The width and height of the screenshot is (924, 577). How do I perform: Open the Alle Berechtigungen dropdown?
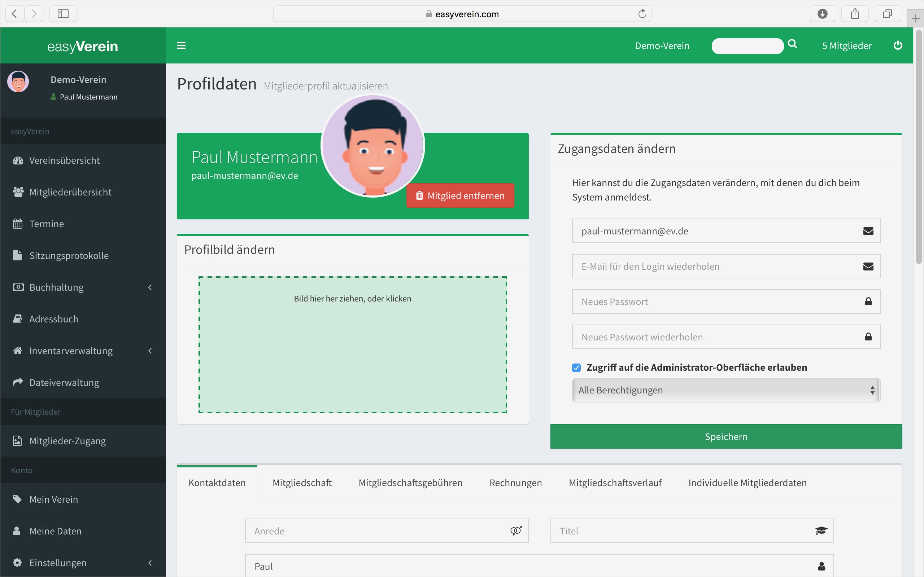point(725,390)
